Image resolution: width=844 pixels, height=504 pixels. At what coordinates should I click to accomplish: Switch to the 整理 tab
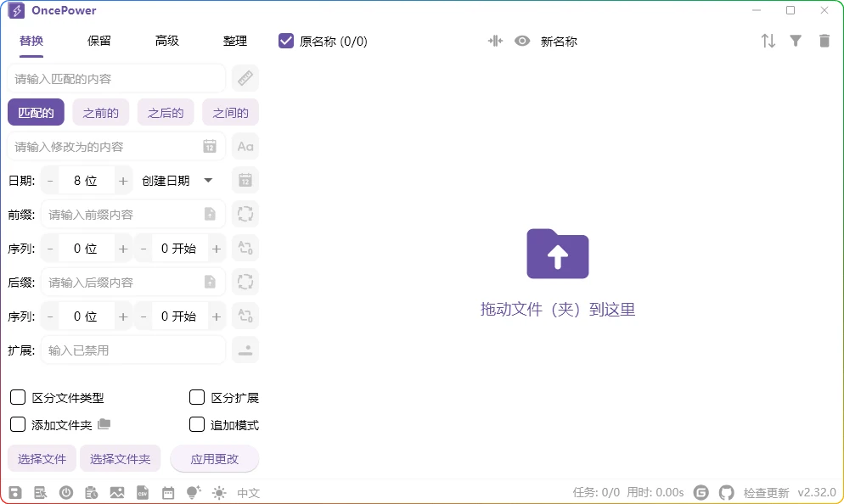pyautogui.click(x=235, y=40)
